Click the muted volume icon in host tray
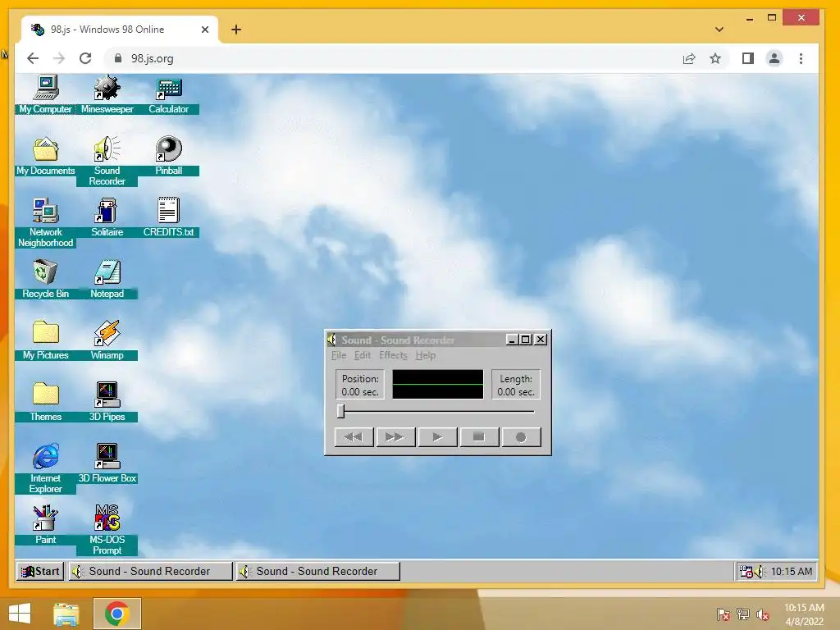 click(x=762, y=614)
